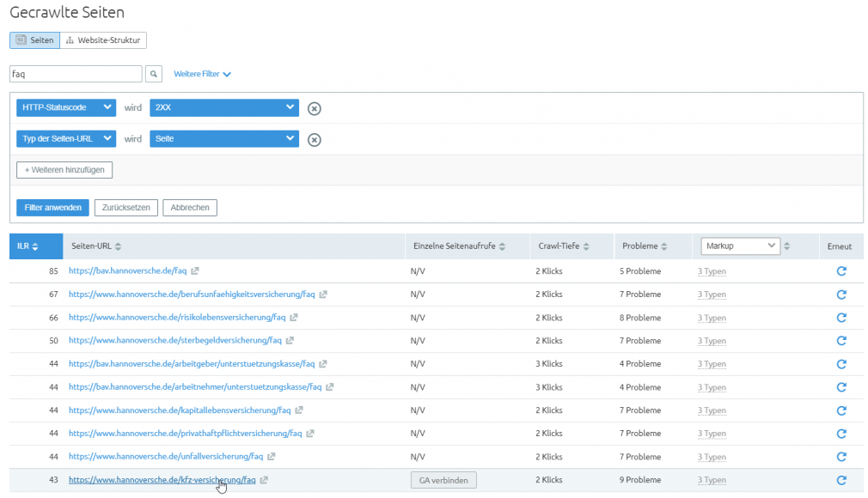Select the 9 Probleme cell
Image resolution: width=868 pixels, height=498 pixels.
click(640, 480)
